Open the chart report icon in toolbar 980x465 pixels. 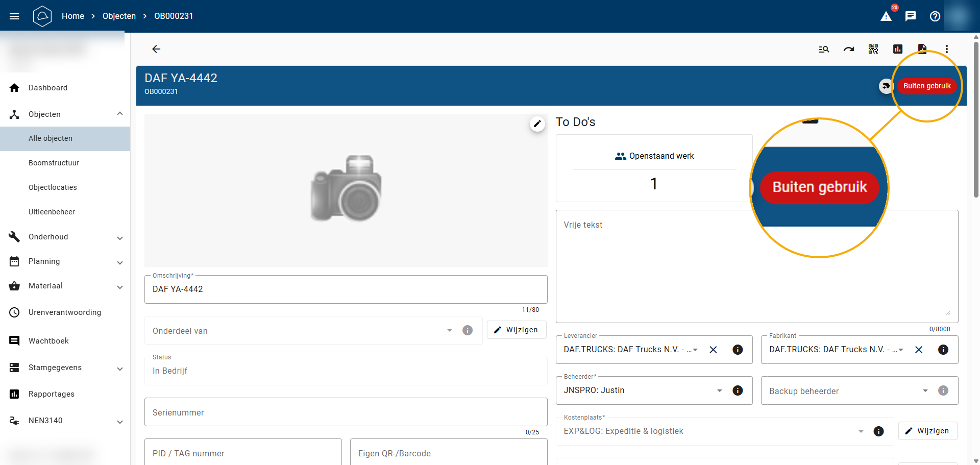pos(897,49)
